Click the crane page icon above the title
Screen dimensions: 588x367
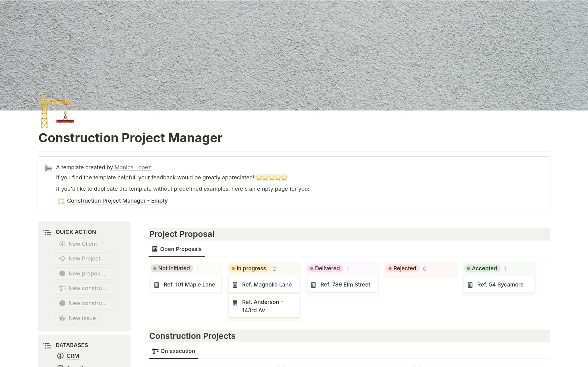[x=56, y=111]
